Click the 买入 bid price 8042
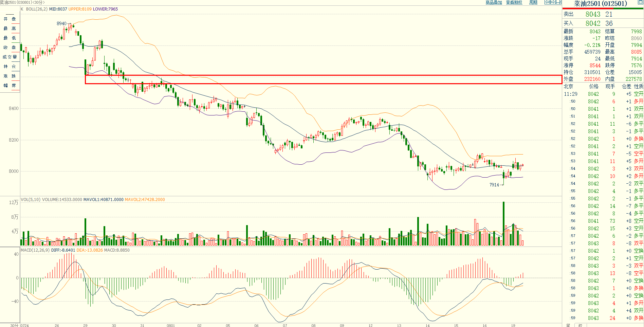 [x=593, y=23]
